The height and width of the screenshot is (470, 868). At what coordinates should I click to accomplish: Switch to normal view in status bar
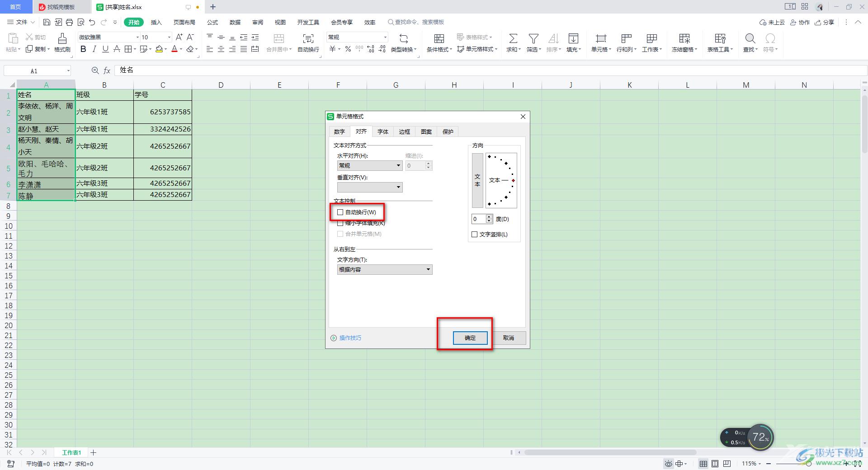[x=703, y=464]
